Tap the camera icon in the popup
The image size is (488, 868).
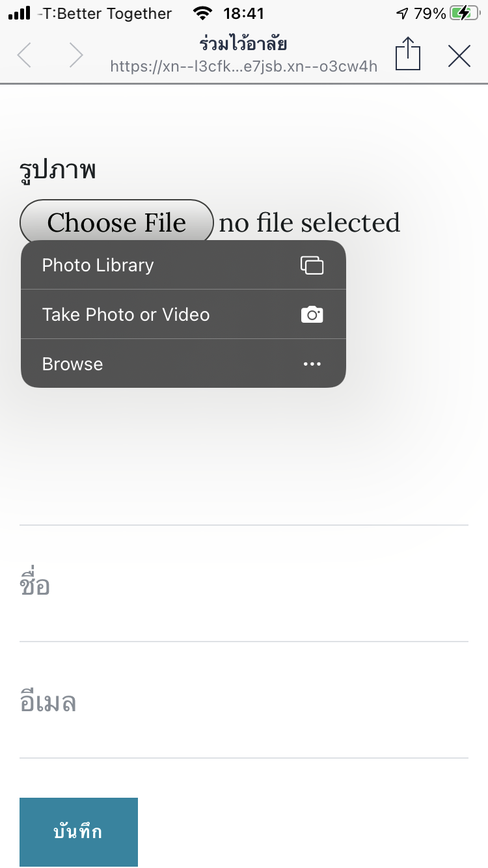tap(312, 314)
